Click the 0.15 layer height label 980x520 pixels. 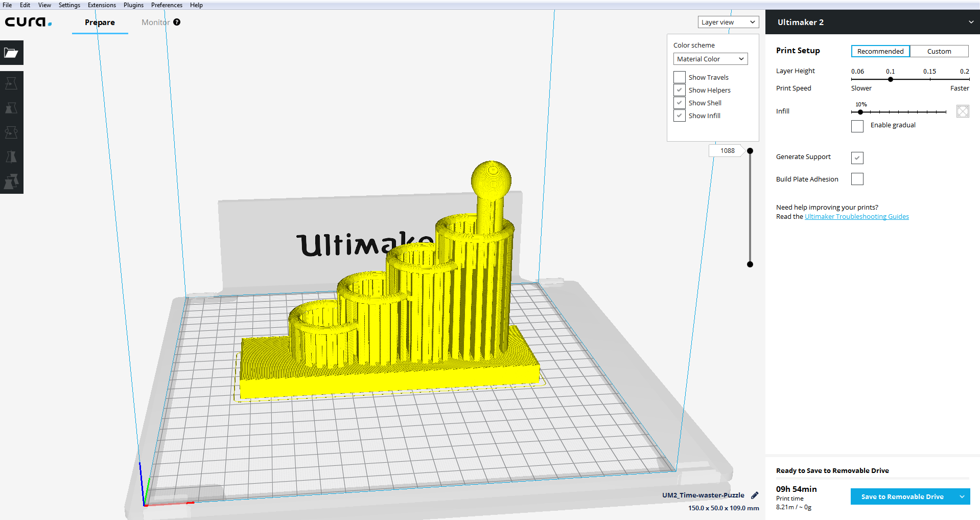click(x=929, y=71)
